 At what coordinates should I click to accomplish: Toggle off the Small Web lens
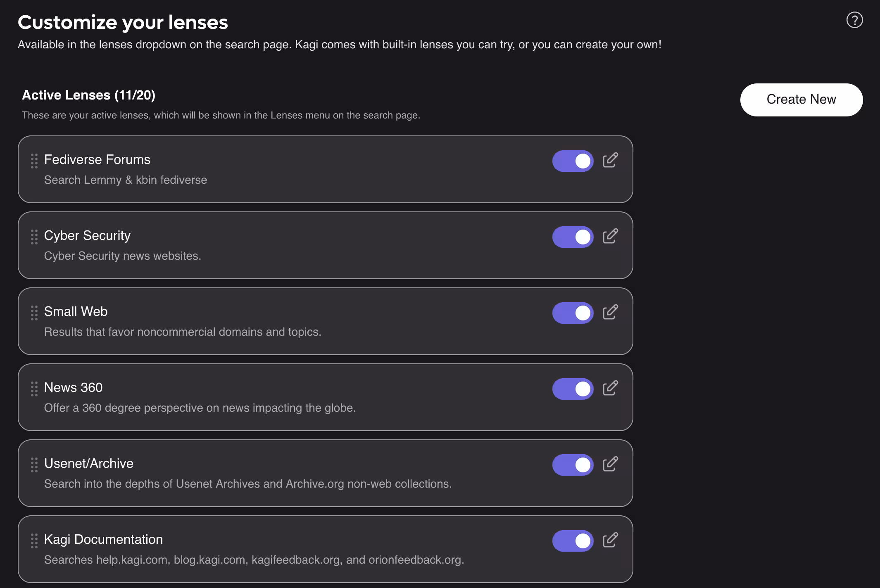[x=573, y=313]
